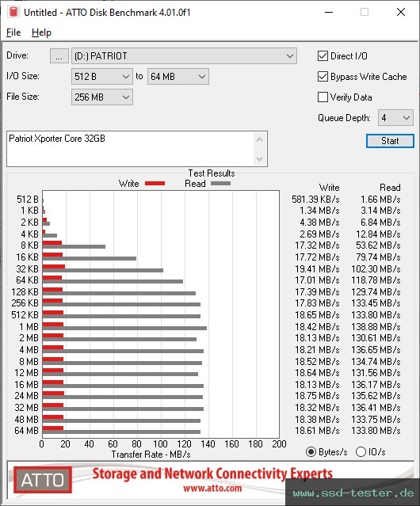The width and height of the screenshot is (420, 506).
Task: Click the Transfer Rate - MB/s axis label
Action: point(151,455)
